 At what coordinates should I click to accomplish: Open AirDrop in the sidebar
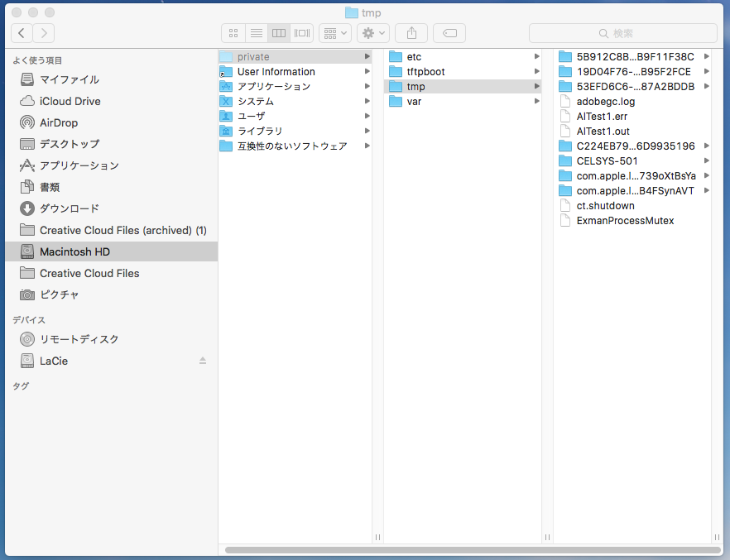tap(59, 122)
